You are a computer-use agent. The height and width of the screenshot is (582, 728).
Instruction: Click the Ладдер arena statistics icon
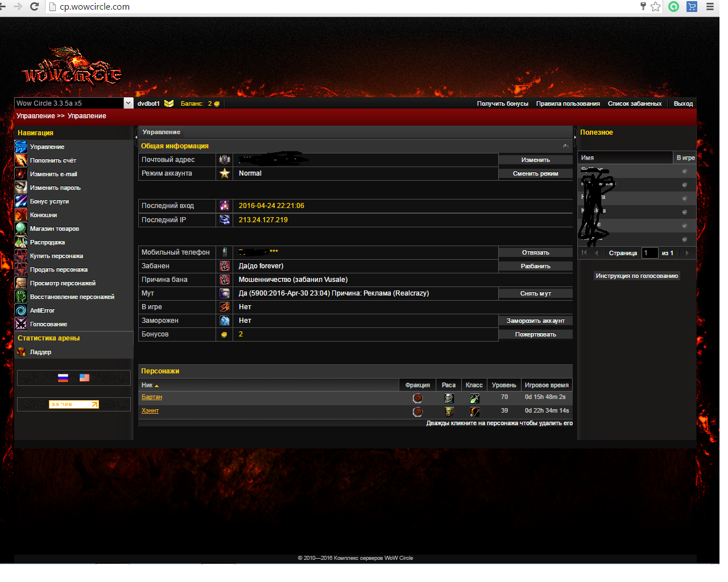[x=21, y=352]
